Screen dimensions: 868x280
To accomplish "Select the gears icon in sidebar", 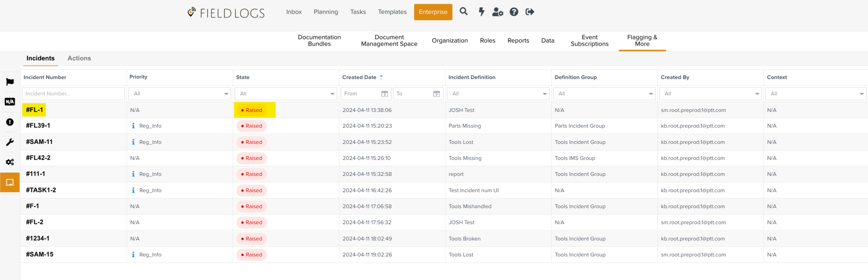I will click(10, 162).
